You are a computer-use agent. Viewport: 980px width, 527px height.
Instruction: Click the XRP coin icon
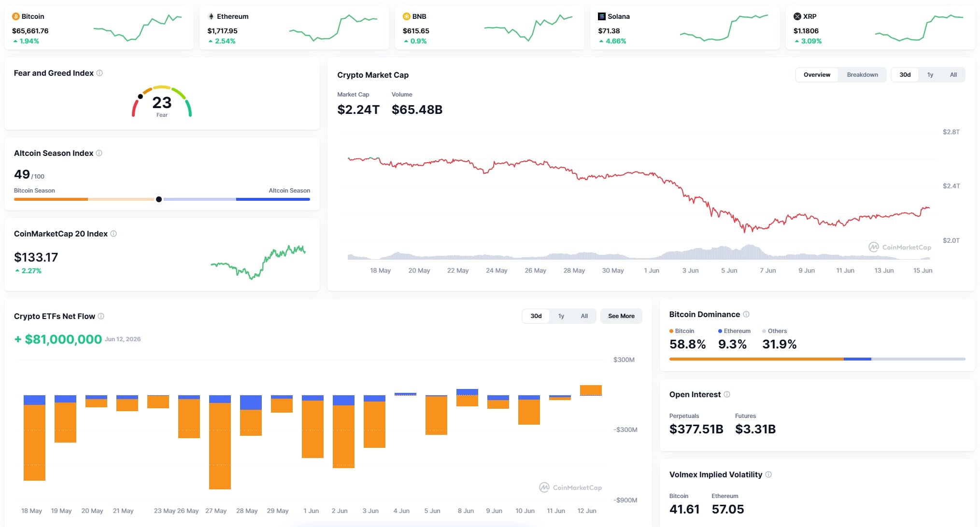[x=797, y=16]
